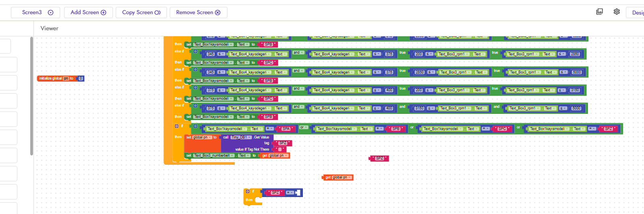
Task: Click the Copy Screen button
Action: (141, 13)
